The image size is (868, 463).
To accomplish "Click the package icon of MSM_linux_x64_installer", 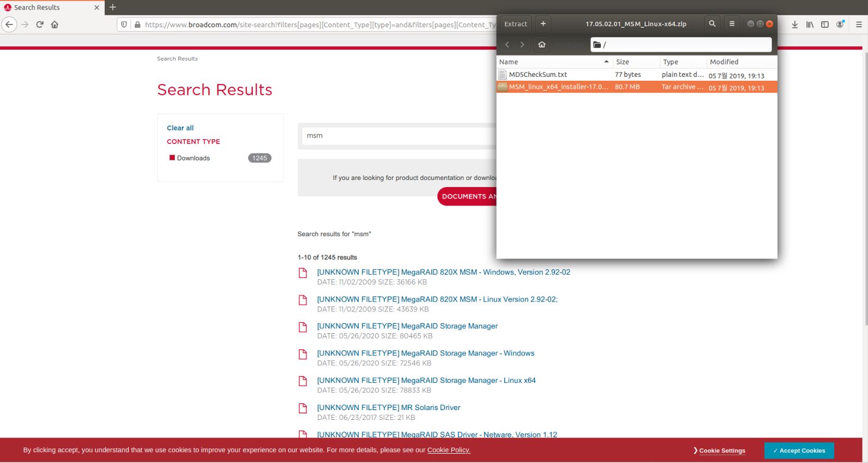I will (503, 87).
